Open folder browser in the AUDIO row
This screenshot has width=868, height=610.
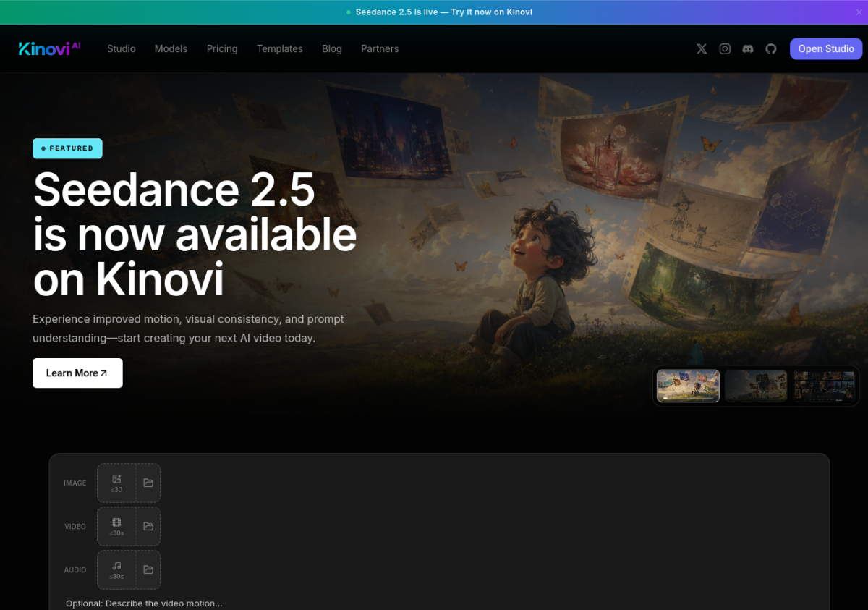click(x=148, y=569)
